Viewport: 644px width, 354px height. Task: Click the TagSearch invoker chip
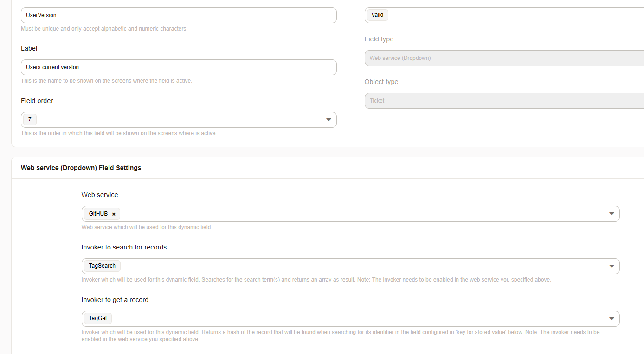[102, 266]
